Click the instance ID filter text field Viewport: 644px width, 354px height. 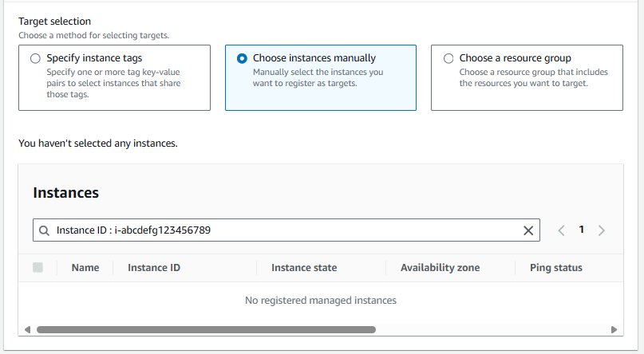(x=286, y=230)
